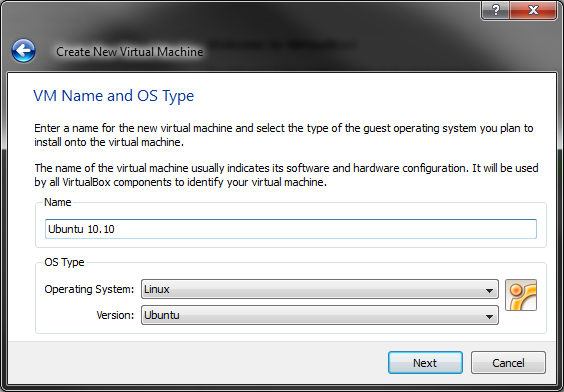Click the Create New Virtual Machine title
The width and height of the screenshot is (564, 392).
coord(129,52)
